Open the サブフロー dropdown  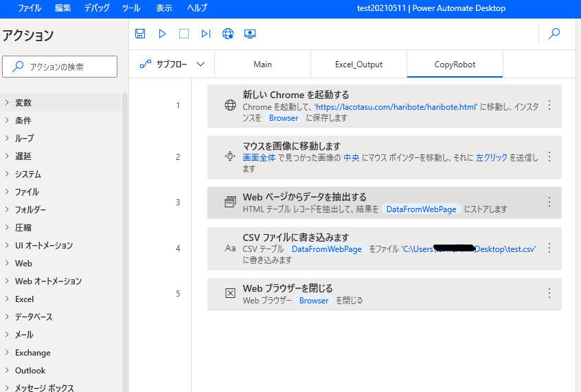click(172, 65)
